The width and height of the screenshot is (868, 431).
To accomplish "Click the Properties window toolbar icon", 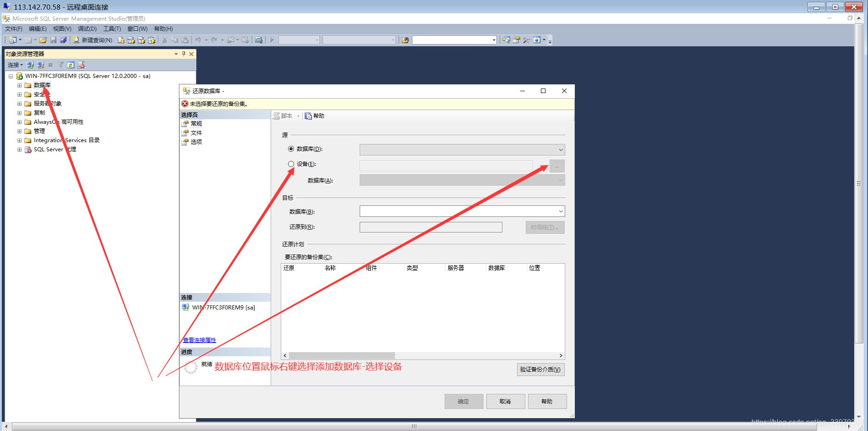I will (517, 40).
